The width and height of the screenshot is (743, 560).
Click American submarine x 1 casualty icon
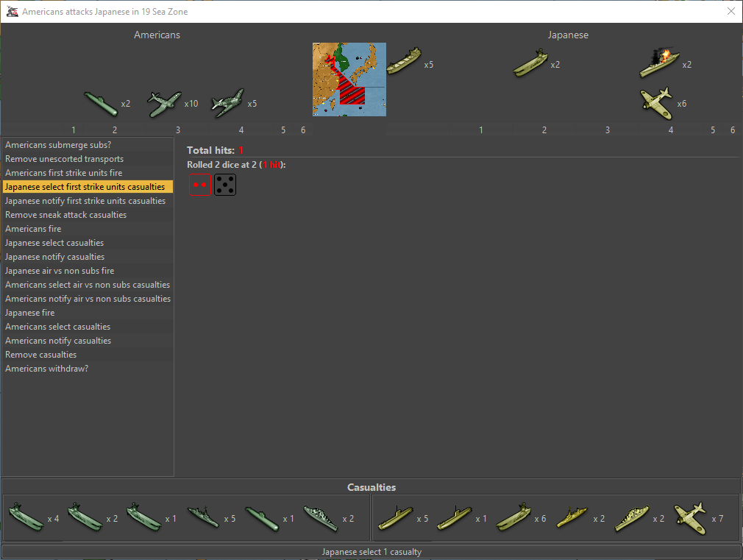(x=262, y=518)
